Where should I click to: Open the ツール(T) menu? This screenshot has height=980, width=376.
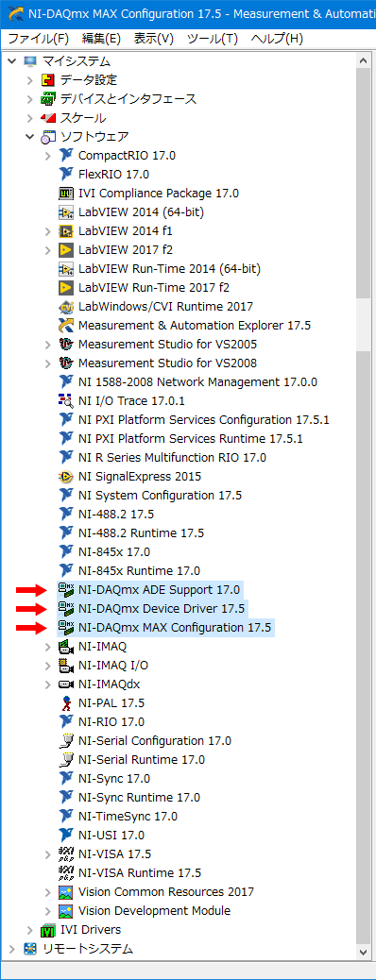(x=212, y=39)
